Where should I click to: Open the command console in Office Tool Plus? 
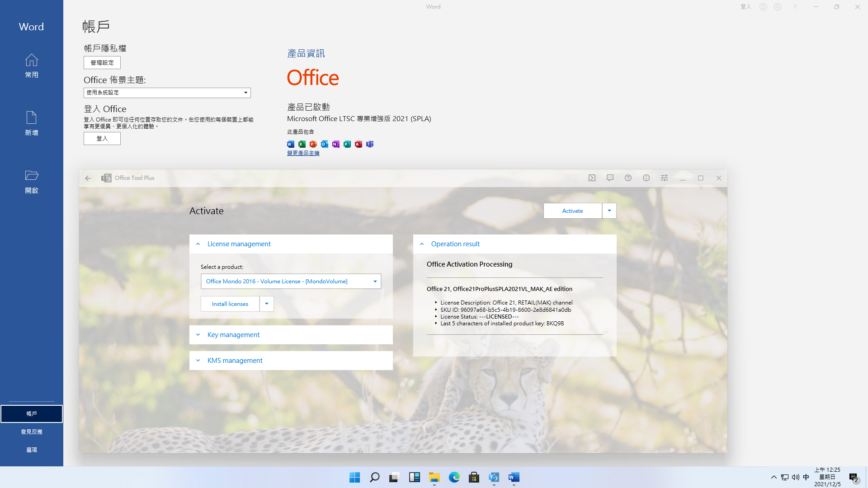tap(592, 178)
